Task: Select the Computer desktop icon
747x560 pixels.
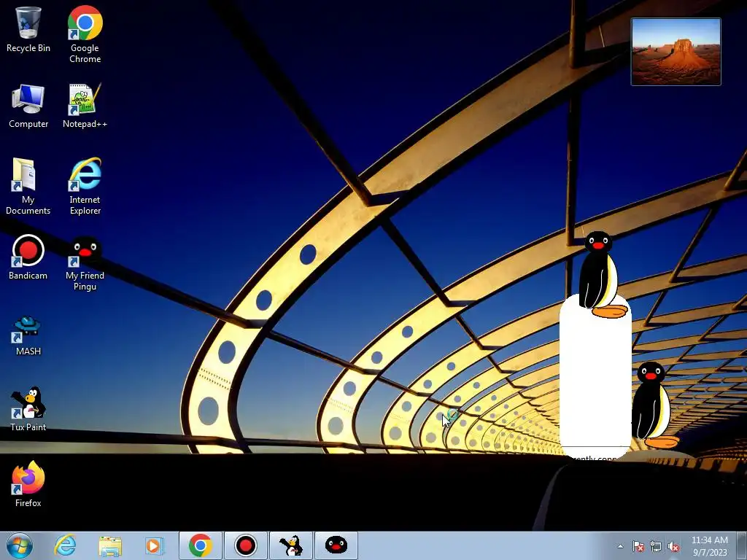Action: coord(28,106)
